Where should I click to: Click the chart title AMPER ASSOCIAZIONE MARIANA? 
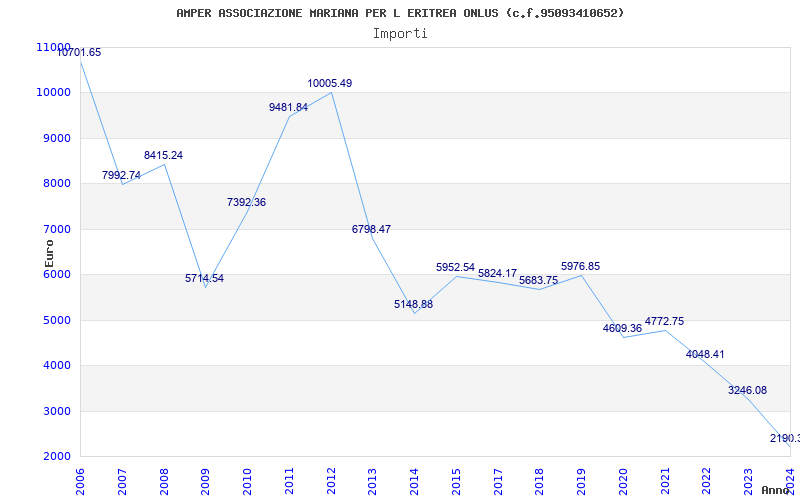(400, 13)
